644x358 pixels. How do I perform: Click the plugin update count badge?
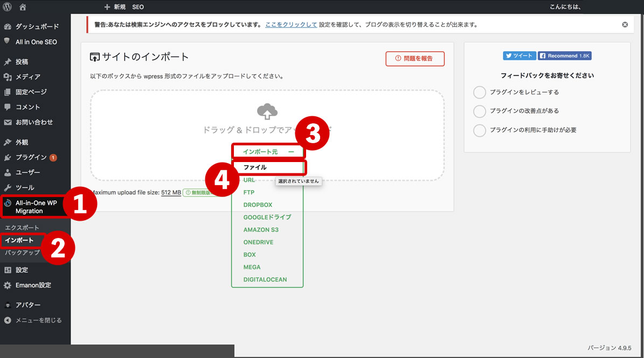(53, 158)
